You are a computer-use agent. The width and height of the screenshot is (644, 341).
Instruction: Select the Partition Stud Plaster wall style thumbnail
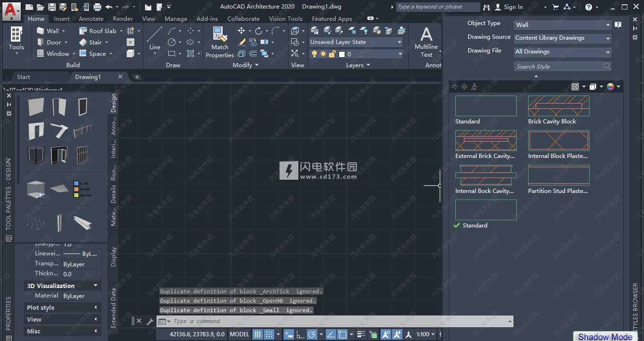(x=559, y=175)
